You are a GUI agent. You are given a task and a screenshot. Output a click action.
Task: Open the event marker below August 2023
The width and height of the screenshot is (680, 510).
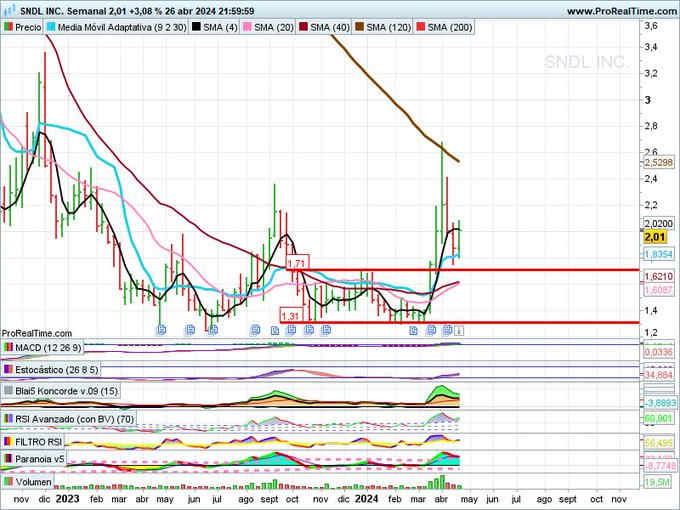[255, 330]
